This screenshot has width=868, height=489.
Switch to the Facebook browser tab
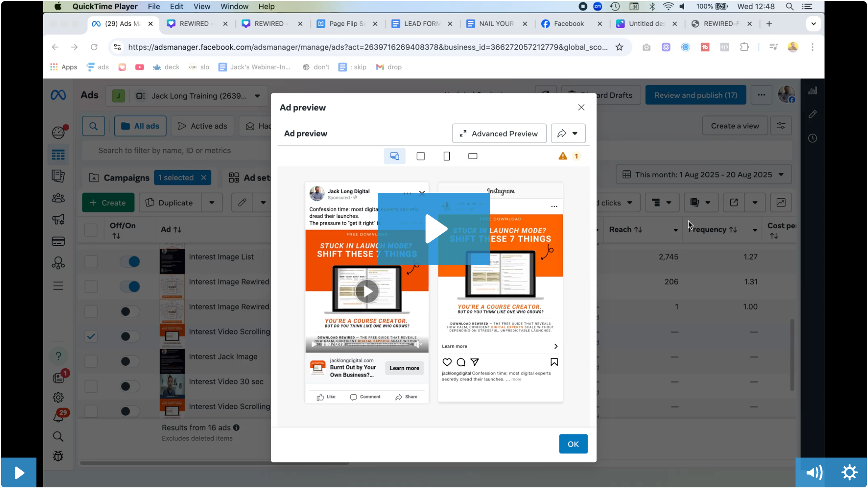(x=568, y=24)
